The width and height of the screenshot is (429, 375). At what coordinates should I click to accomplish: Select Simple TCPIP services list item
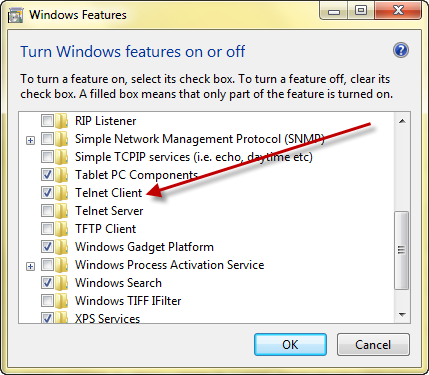(194, 157)
